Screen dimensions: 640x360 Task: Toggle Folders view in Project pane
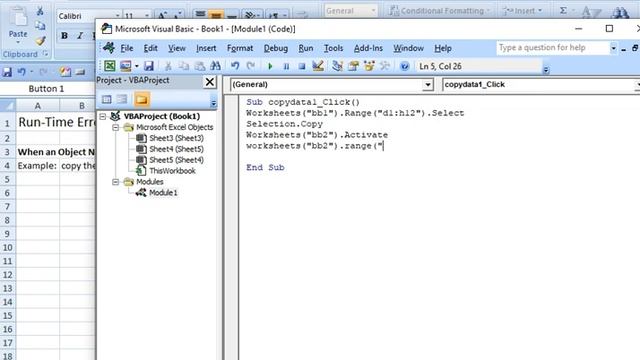[141, 99]
